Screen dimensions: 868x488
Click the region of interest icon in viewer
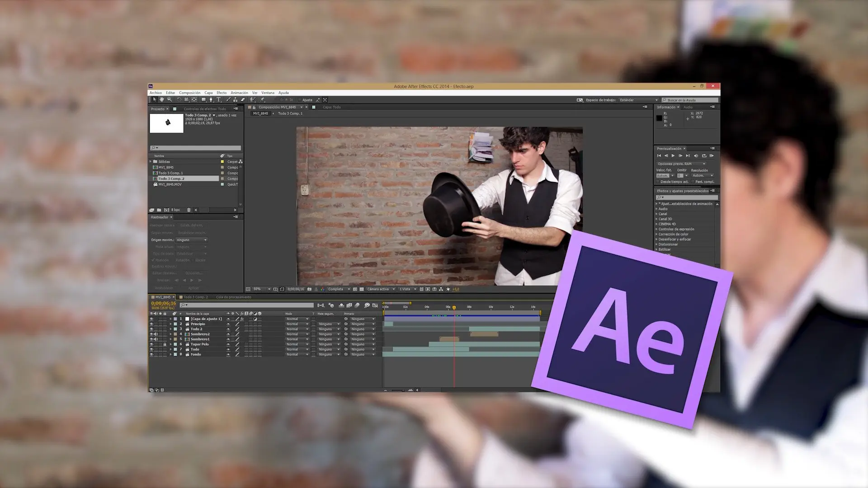355,289
